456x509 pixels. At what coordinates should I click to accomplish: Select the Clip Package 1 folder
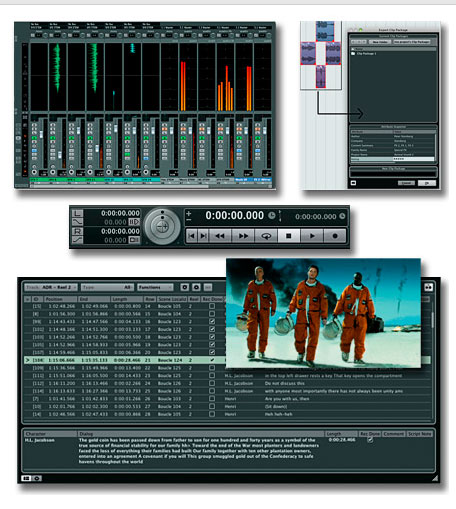pyautogui.click(x=364, y=53)
